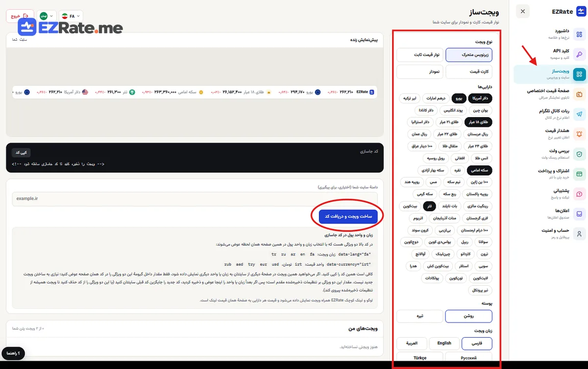The width and height of the screenshot is (588, 369).
Task: Open هشدار قیمت in the sidebar menu
Action: pos(549,134)
